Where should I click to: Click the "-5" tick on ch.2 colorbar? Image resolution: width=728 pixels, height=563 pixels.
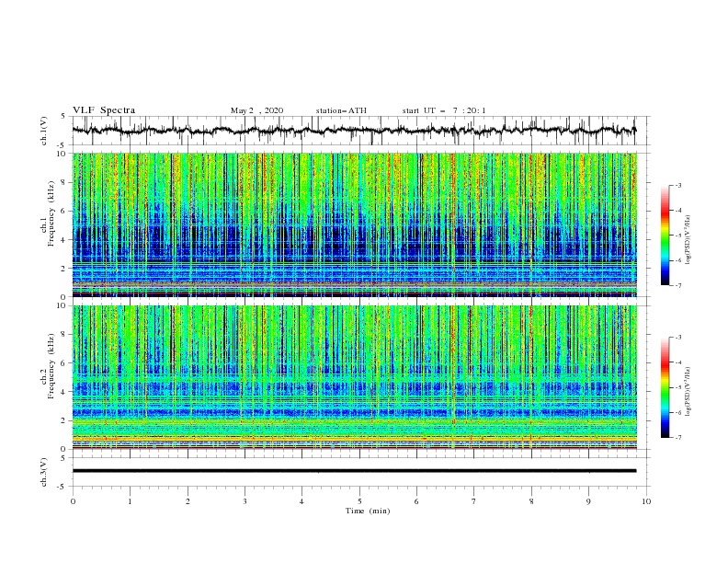677,387
